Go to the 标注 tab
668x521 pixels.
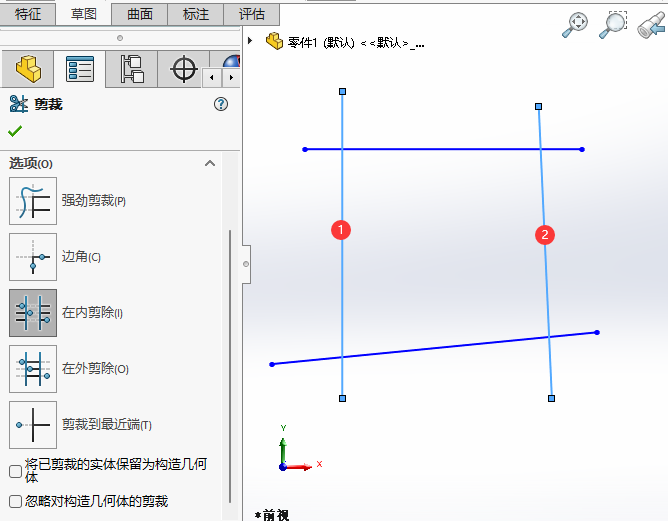196,14
